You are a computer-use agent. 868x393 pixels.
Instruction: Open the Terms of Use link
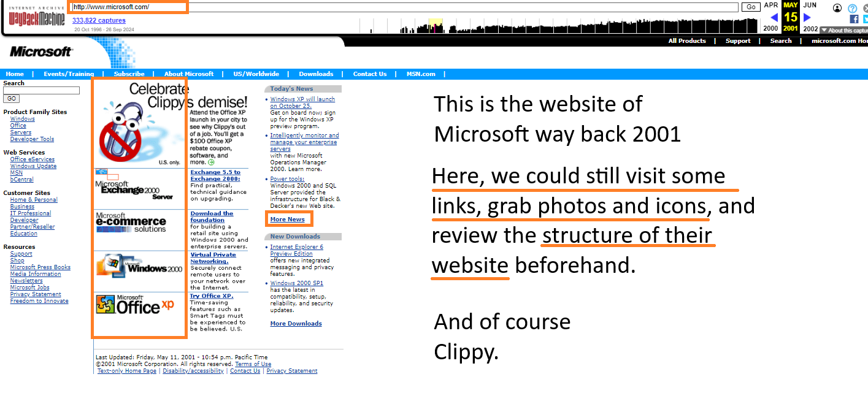(253, 364)
